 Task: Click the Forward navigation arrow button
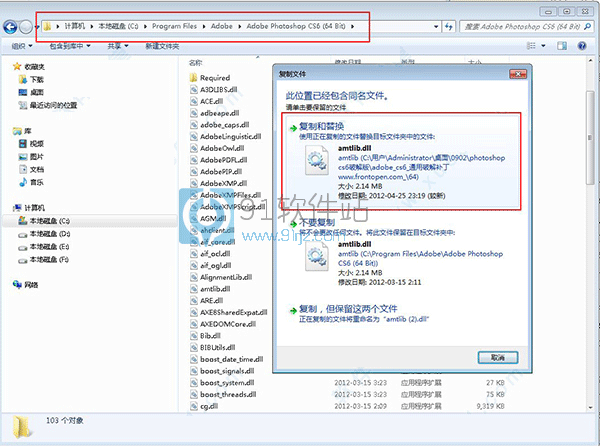pyautogui.click(x=27, y=24)
